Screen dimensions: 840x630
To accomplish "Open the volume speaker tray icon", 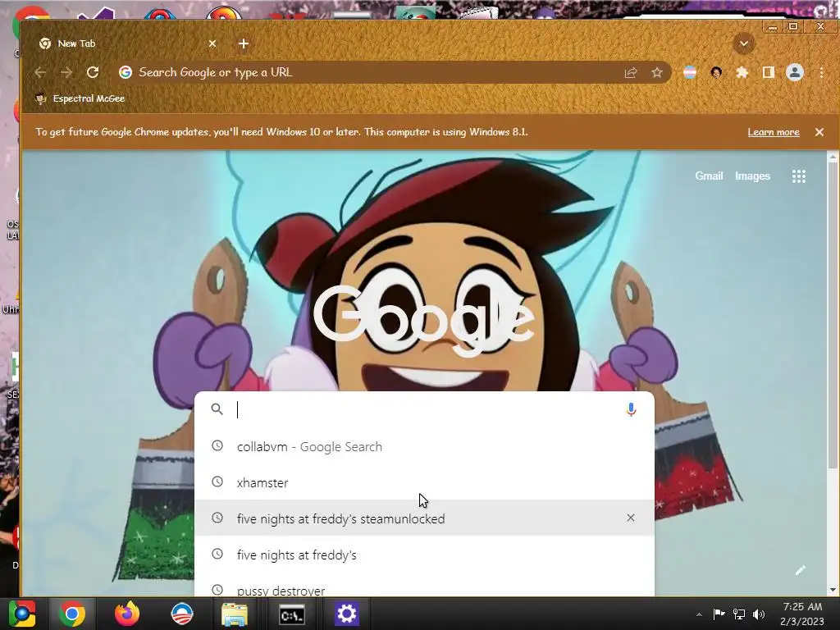I will 759,614.
